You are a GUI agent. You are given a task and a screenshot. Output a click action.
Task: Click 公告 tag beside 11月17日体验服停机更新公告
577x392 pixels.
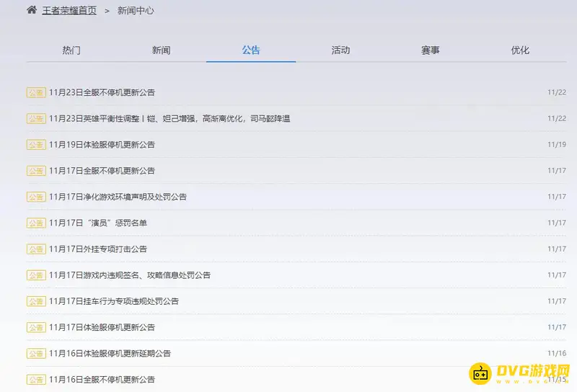click(x=36, y=327)
